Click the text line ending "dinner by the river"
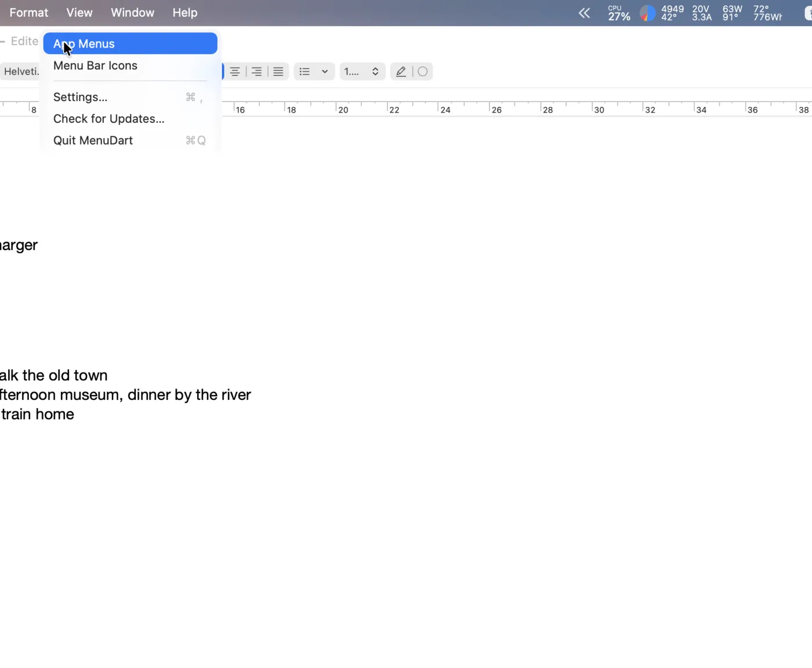812x668 pixels. [x=125, y=395]
